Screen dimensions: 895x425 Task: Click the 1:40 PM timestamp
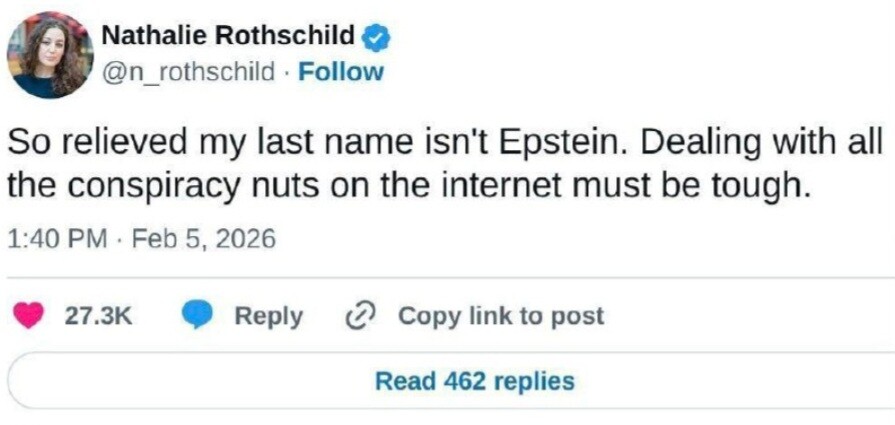click(56, 240)
